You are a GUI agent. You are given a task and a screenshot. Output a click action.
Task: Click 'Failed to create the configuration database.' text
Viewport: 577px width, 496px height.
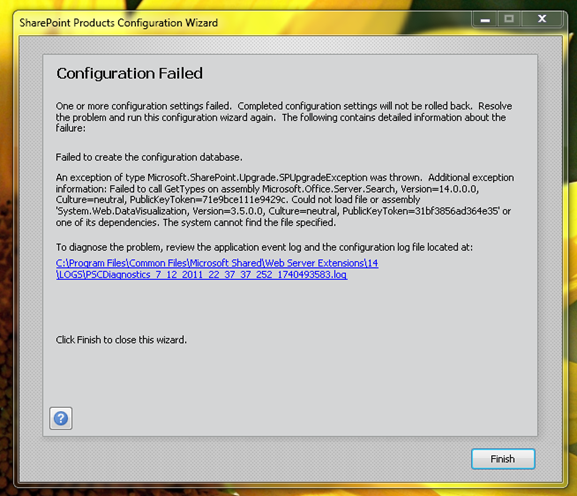coord(149,157)
